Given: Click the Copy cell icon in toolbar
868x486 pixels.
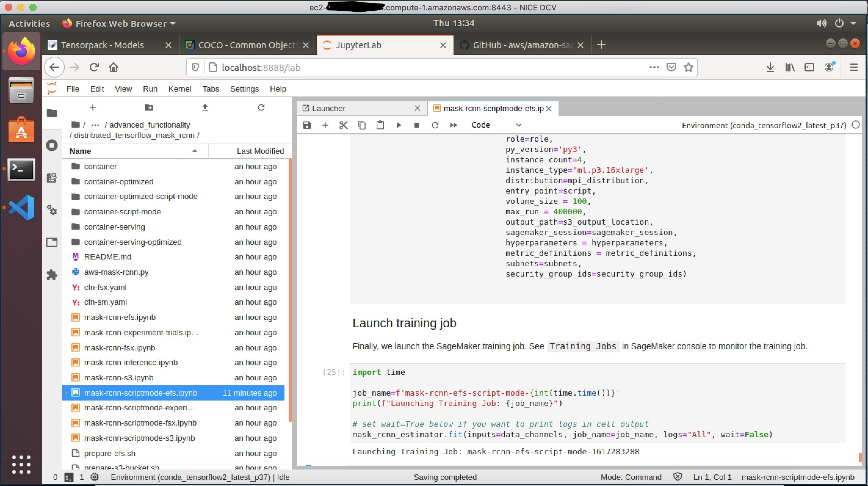Looking at the screenshot, I should 362,125.
